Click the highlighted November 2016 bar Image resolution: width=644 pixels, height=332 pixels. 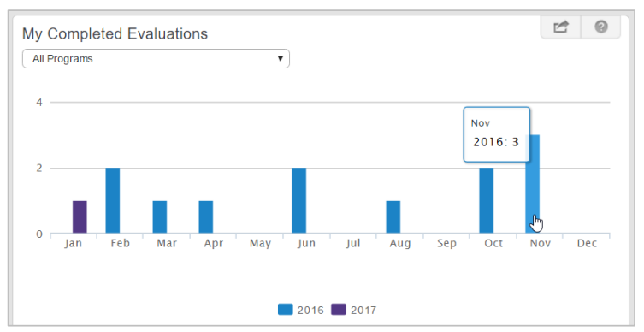click(533, 184)
